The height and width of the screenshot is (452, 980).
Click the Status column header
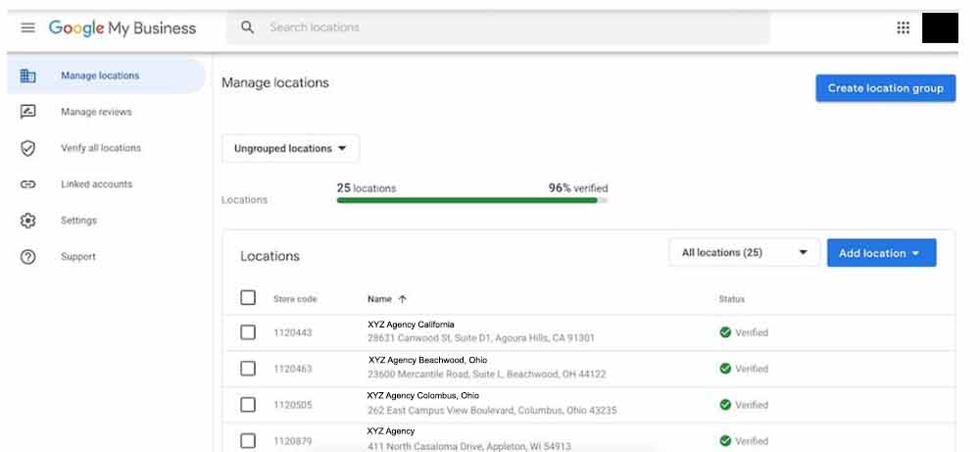(x=731, y=299)
